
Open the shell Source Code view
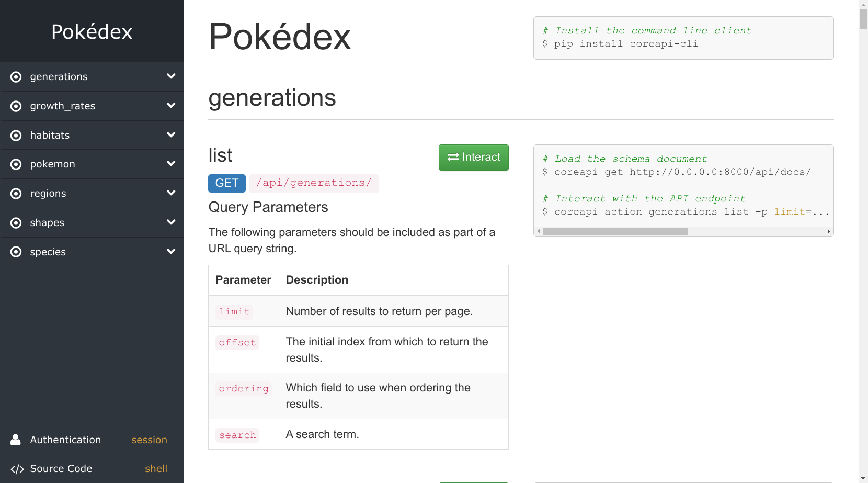[156, 468]
